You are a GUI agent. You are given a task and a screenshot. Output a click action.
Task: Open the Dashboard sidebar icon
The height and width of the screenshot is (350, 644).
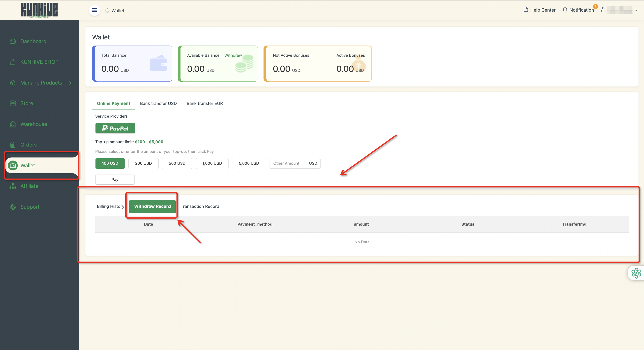13,41
